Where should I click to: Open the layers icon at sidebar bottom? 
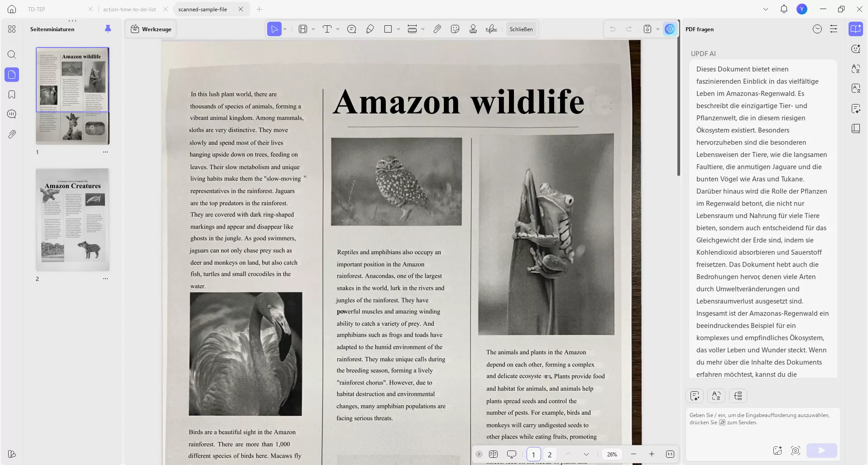tap(12, 454)
